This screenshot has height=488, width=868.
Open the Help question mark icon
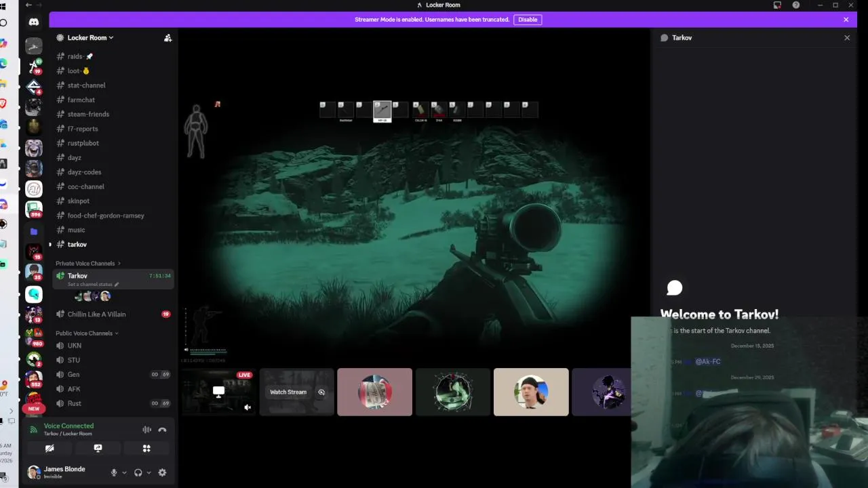click(x=796, y=5)
